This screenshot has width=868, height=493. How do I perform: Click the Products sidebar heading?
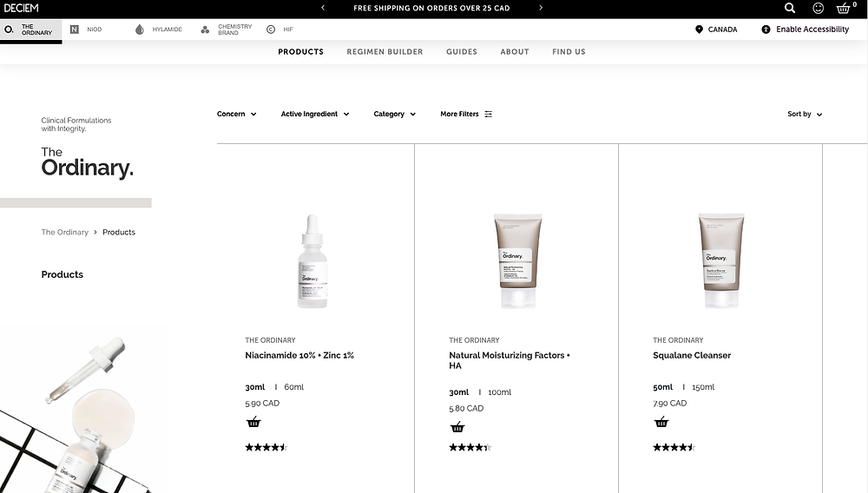click(62, 274)
